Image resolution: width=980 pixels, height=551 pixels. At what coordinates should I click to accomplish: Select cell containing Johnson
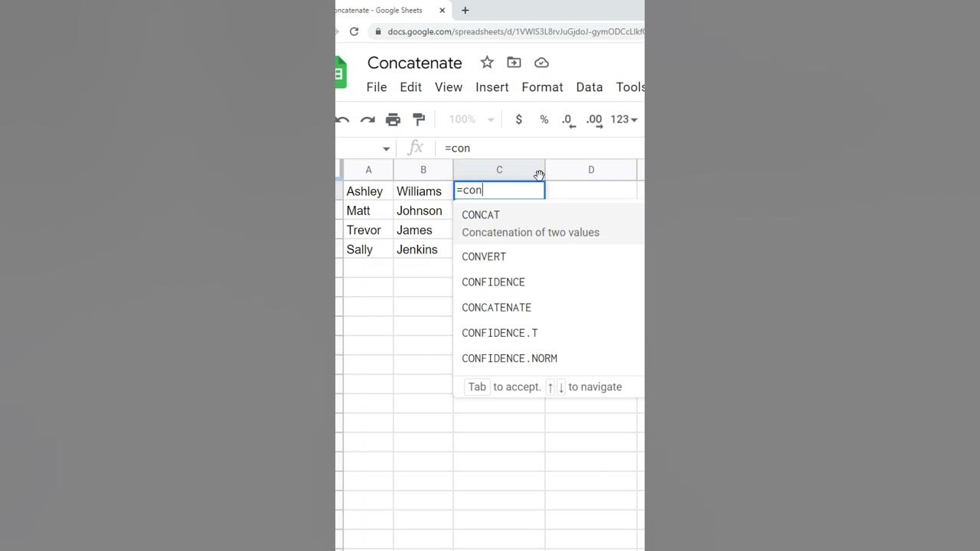(423, 210)
